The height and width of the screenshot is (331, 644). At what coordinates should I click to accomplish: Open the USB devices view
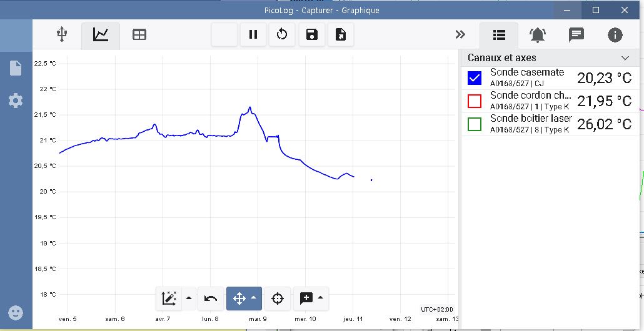click(61, 35)
